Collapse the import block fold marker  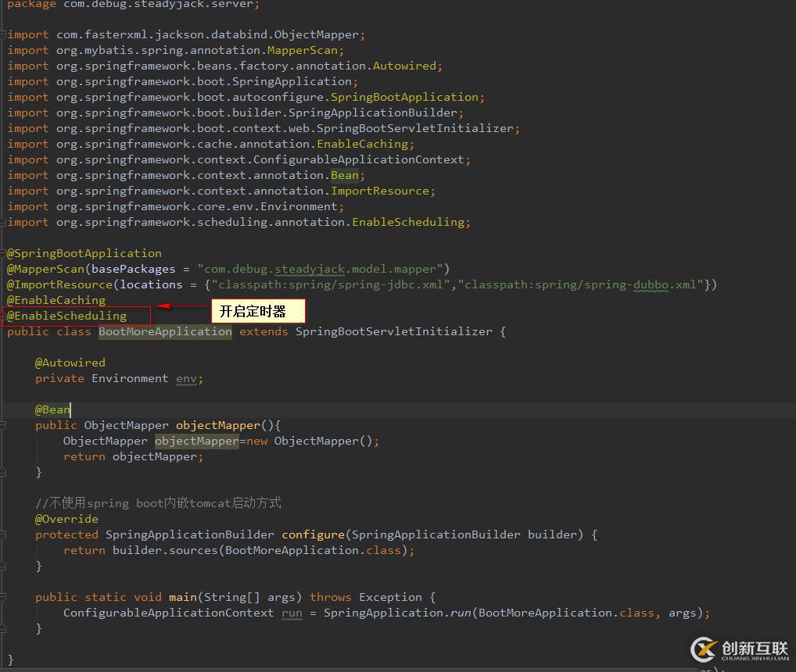(x=3, y=34)
